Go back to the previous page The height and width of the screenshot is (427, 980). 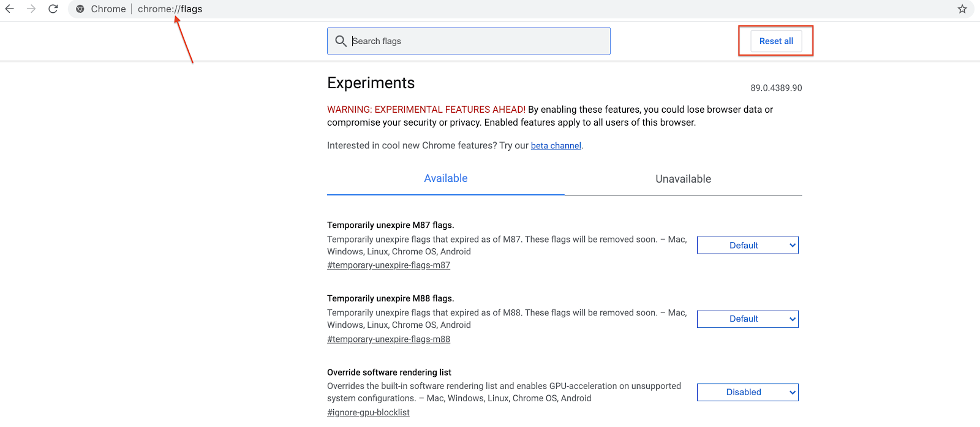point(10,9)
